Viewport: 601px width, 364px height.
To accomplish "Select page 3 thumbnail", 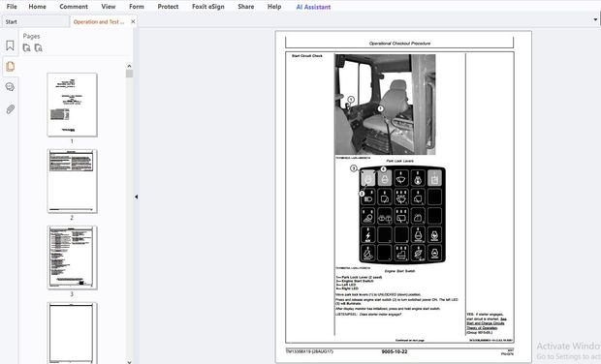I will click(72, 258).
